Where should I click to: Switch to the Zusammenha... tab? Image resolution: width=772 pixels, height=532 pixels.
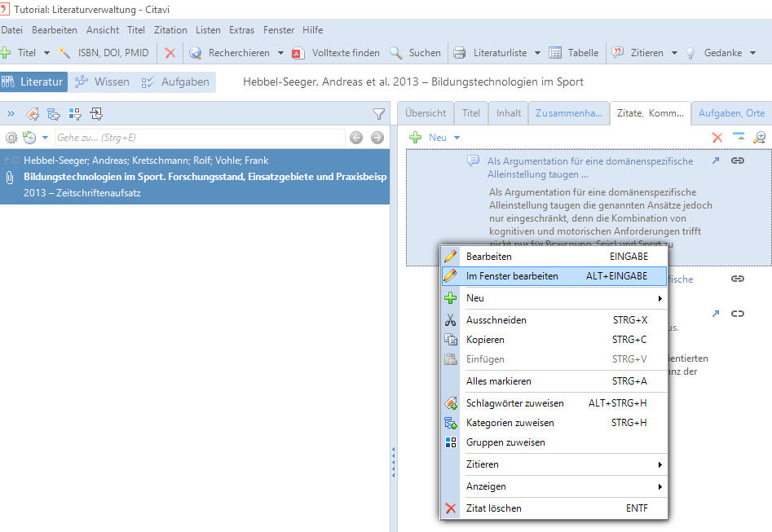coord(569,113)
